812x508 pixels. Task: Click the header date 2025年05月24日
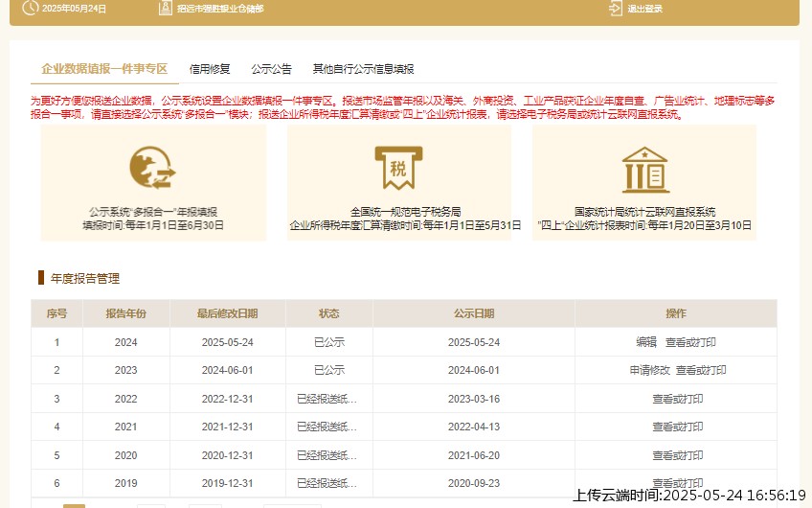coord(74,9)
